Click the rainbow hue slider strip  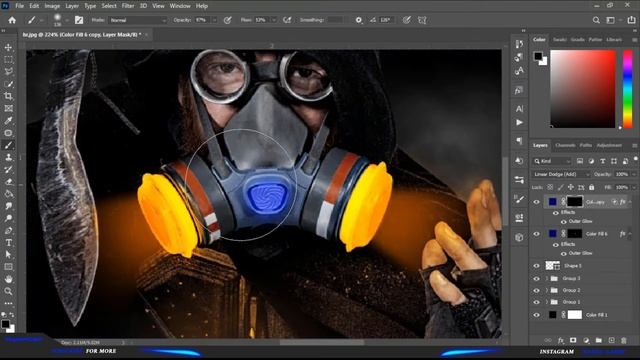tap(627, 89)
